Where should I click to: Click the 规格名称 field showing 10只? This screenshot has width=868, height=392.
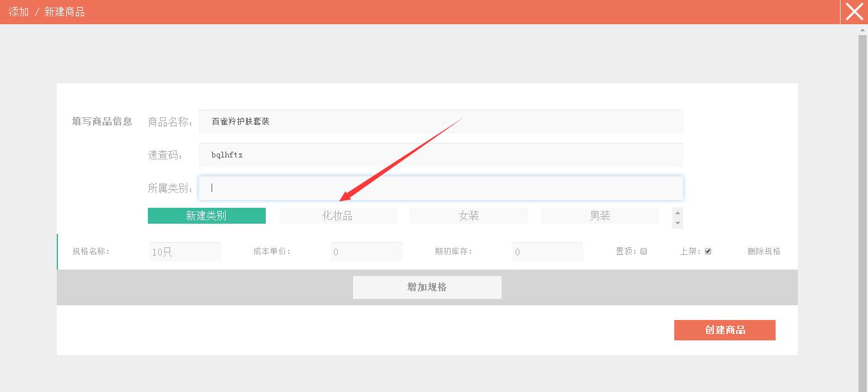(x=185, y=251)
